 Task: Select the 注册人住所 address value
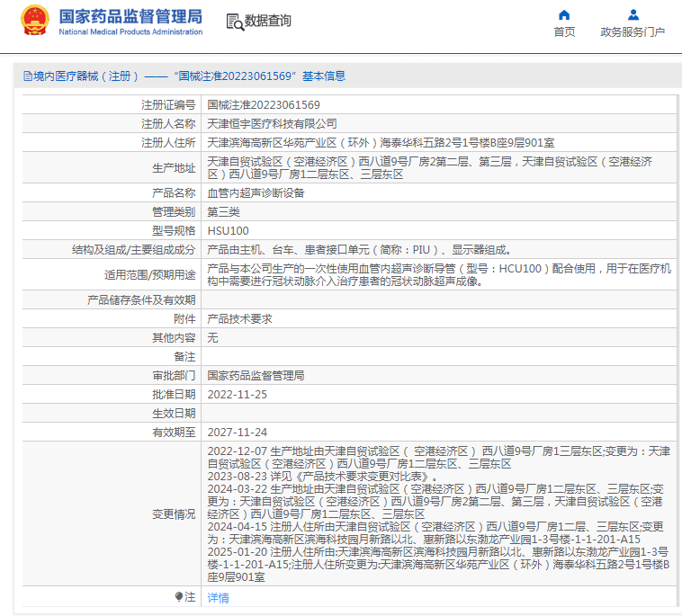381,143
